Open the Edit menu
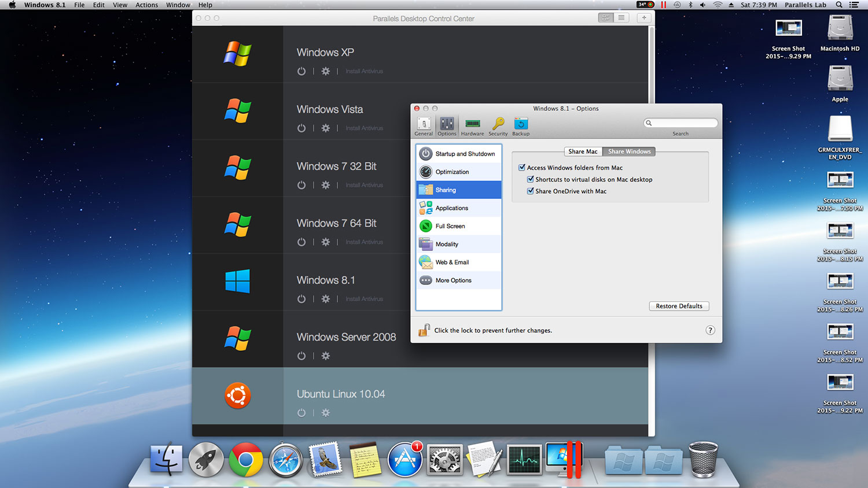Viewport: 868px width, 488px height. click(99, 5)
